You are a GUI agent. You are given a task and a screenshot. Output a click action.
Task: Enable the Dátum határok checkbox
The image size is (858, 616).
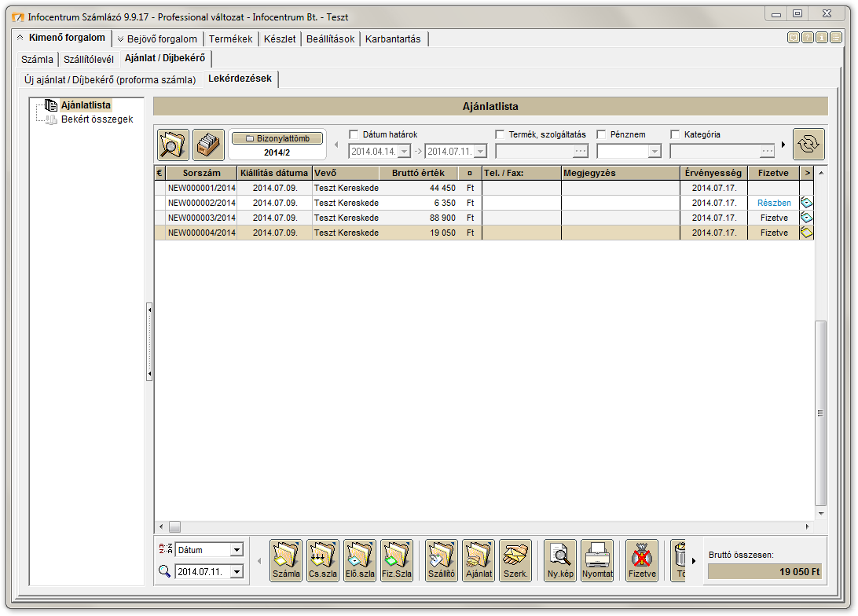point(354,134)
